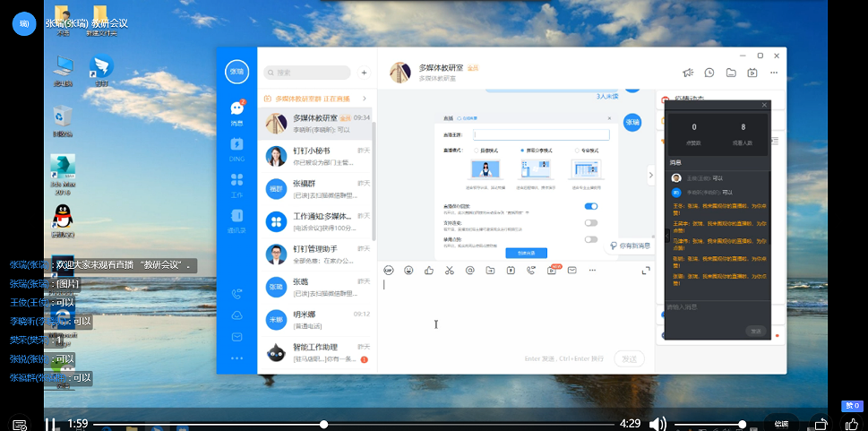Mute the video with speaker icon
The width and height of the screenshot is (868, 431).
tap(657, 425)
